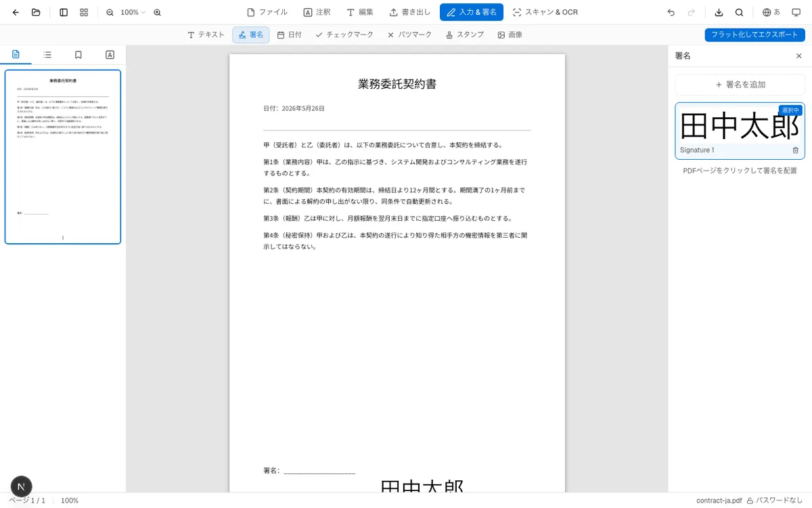Viewport: 812px width, 508px height.
Task: Click the zoom in magnifier
Action: [158, 12]
